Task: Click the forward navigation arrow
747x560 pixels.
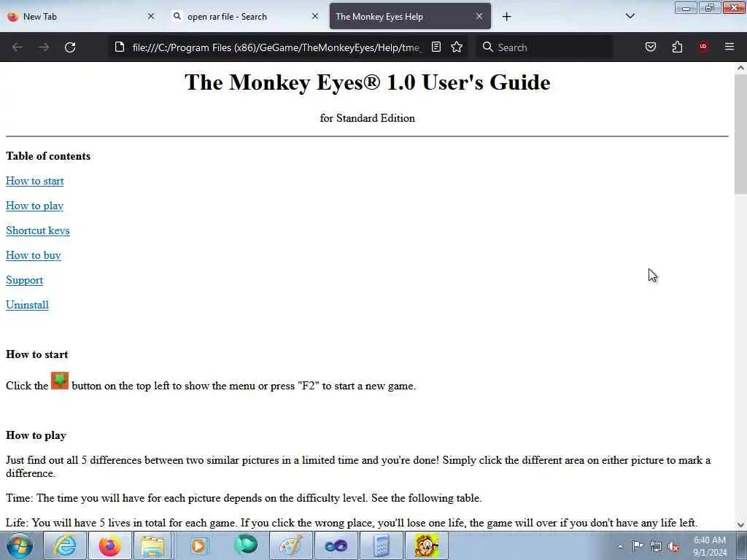Action: 44,47
